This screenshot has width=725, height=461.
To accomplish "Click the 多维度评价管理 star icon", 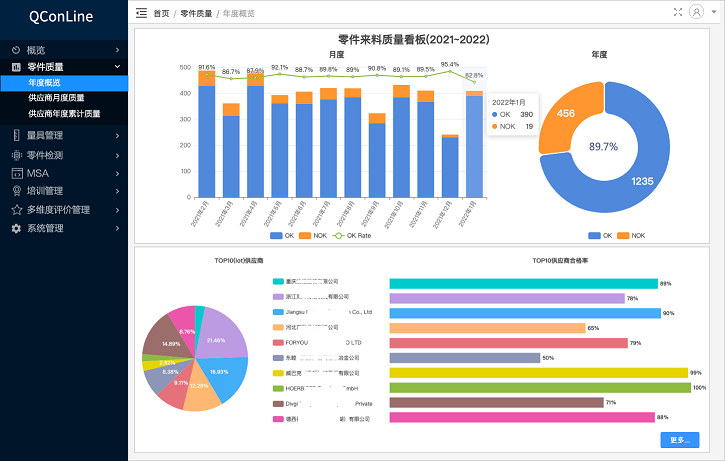I will [16, 210].
